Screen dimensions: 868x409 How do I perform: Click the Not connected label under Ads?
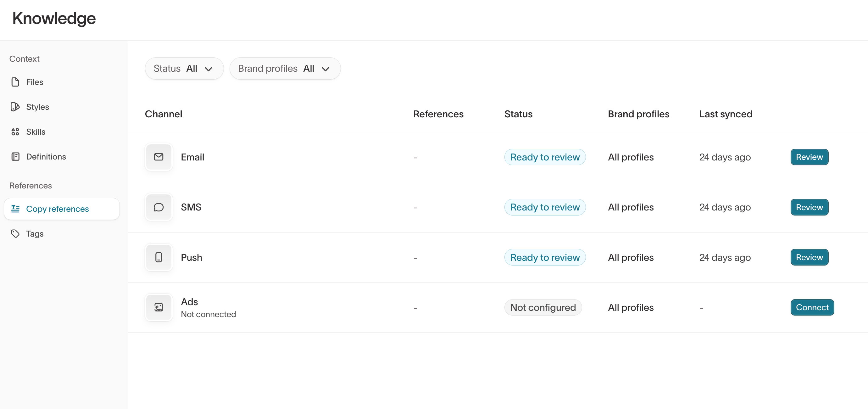[x=208, y=314]
